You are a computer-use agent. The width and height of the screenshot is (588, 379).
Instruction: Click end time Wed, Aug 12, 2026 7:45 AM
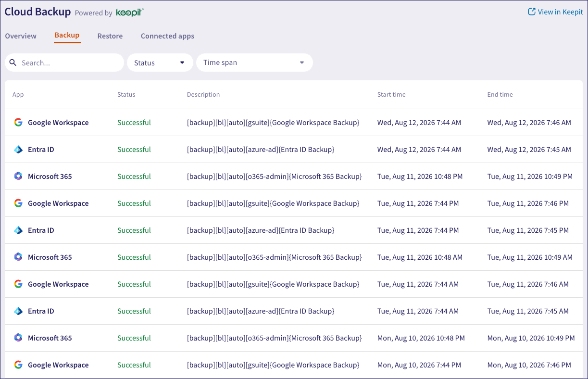(529, 150)
